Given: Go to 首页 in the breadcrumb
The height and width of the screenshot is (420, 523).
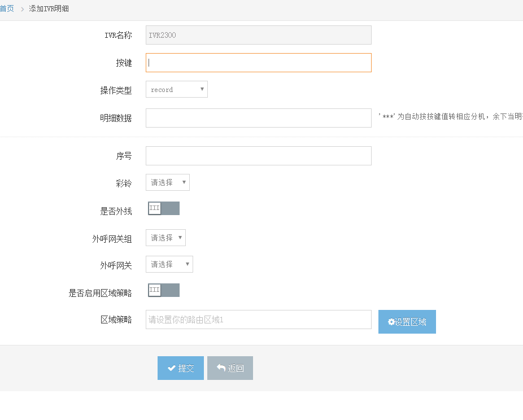Looking at the screenshot, I should point(7,9).
